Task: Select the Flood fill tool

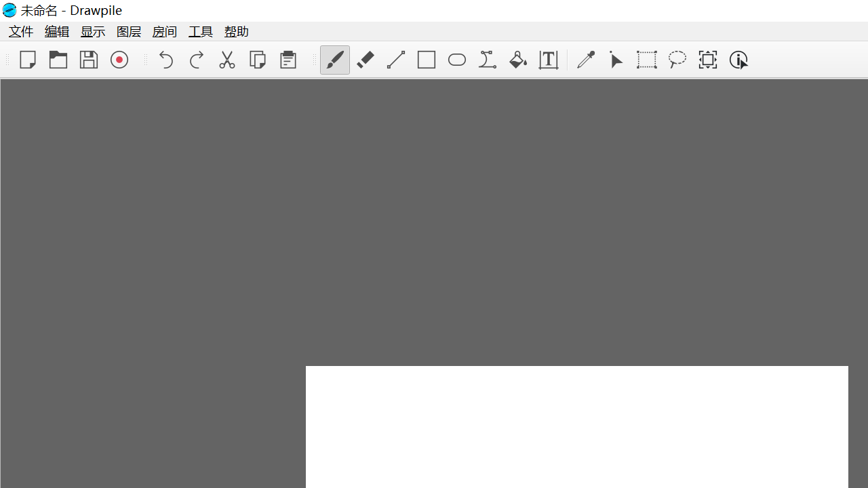Action: pos(518,60)
